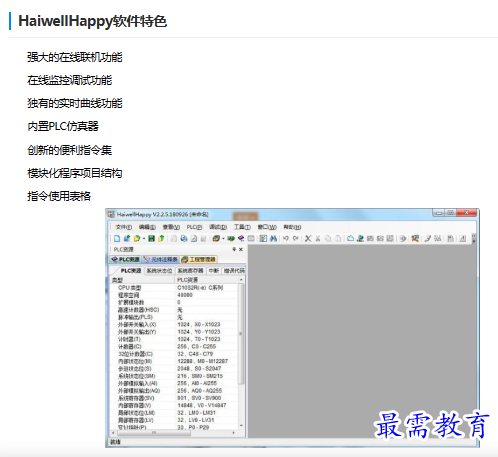The height and width of the screenshot is (457, 498).
Task: Click the blue table editor icon
Action: [263, 238]
